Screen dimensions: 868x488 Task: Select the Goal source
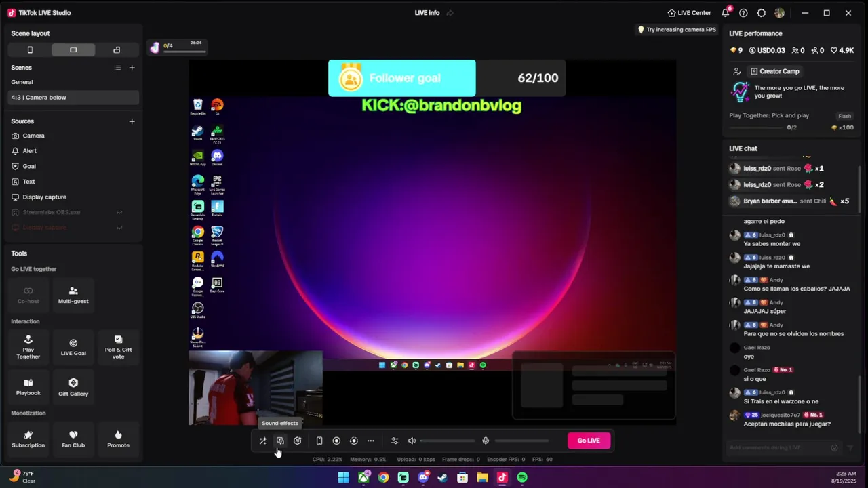coord(73,166)
